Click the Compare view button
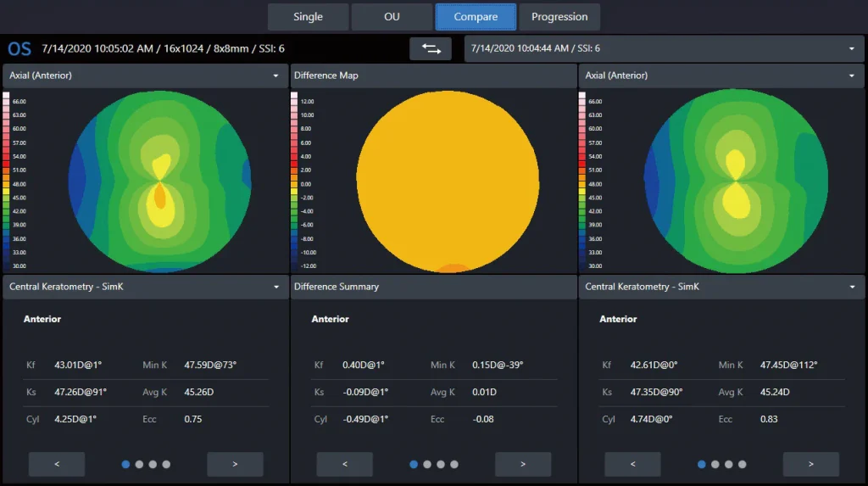868x486 pixels. pyautogui.click(x=476, y=17)
